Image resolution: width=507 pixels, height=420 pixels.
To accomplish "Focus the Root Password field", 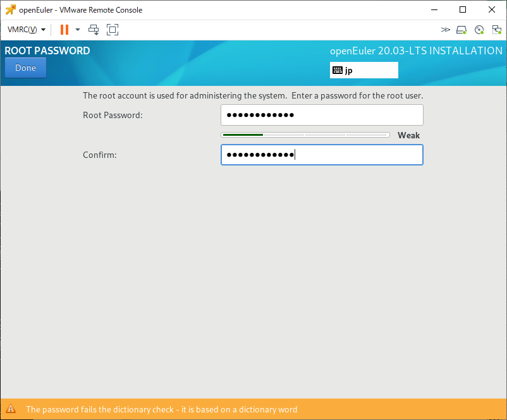I will 322,115.
